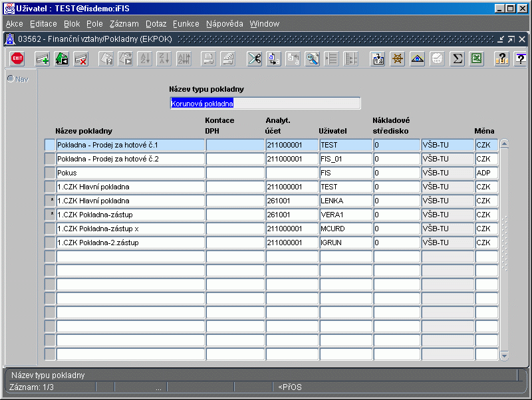Click the currency cell 'ADP'
Viewport: 532px width, 400px height.
(x=487, y=173)
